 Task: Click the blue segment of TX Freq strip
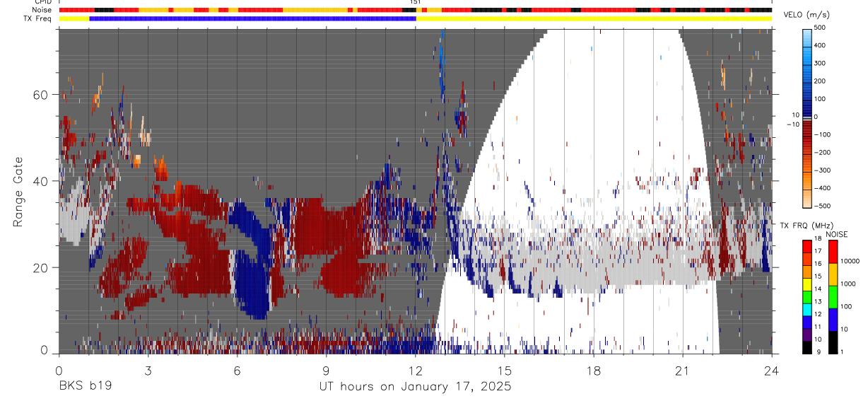pos(252,18)
